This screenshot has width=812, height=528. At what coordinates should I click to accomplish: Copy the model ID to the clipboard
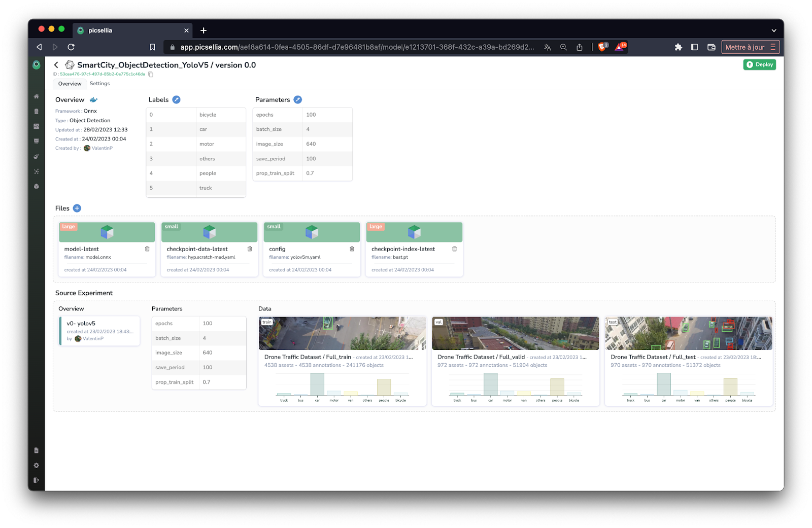[151, 74]
